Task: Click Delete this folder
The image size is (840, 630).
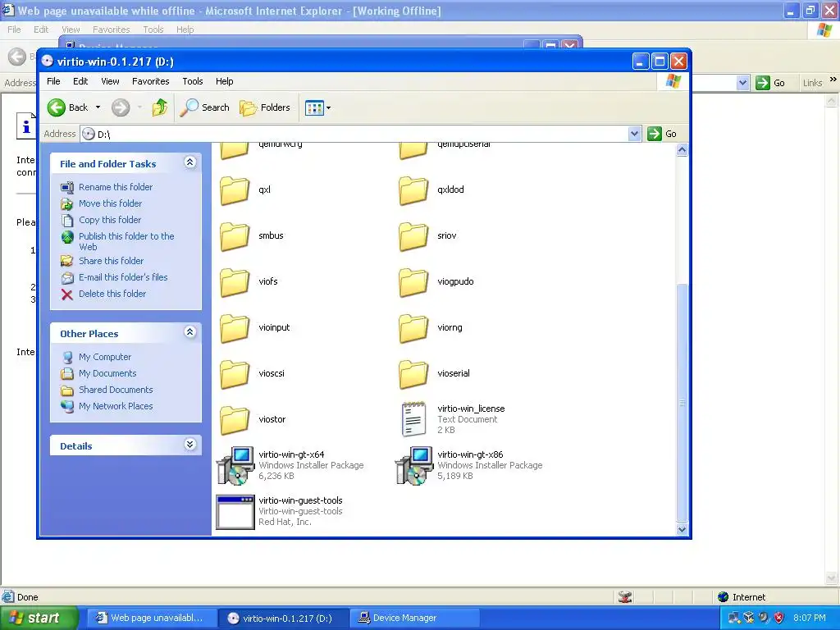Action: point(112,294)
